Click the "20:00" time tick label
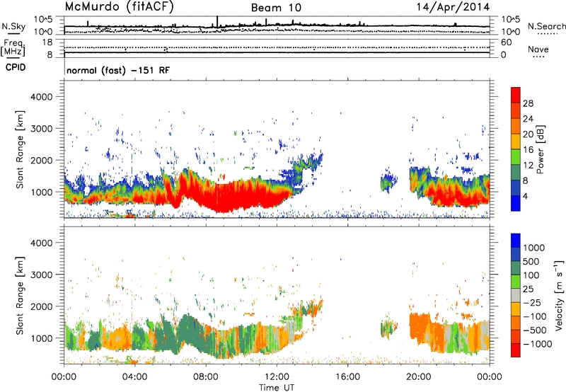 pyautogui.click(x=418, y=377)
